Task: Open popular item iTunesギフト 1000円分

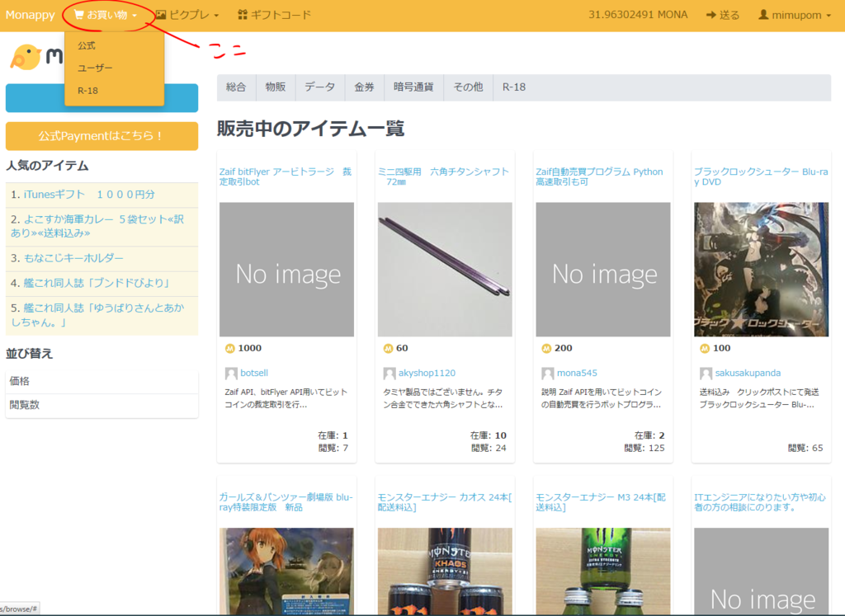Action: (89, 195)
